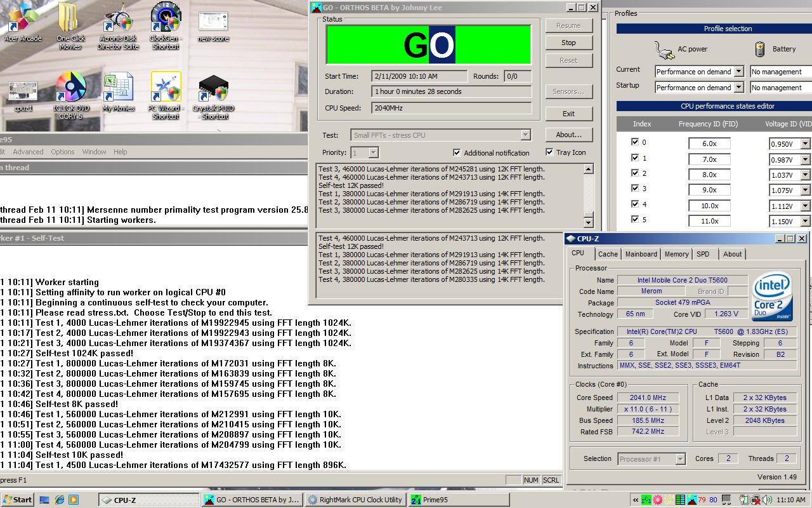Open the 1.037V voltage ID dropdown
The height and width of the screenshot is (508, 812).
[x=805, y=175]
